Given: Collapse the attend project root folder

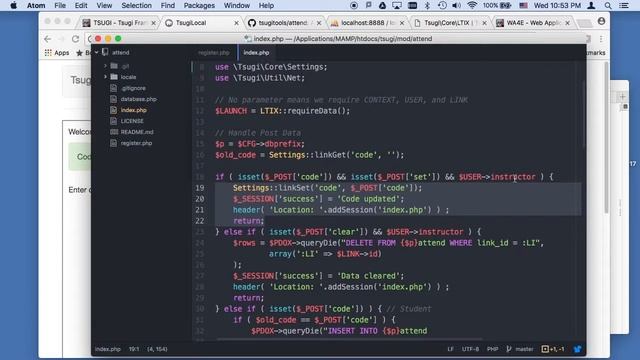Looking at the screenshot, I should pos(97,52).
